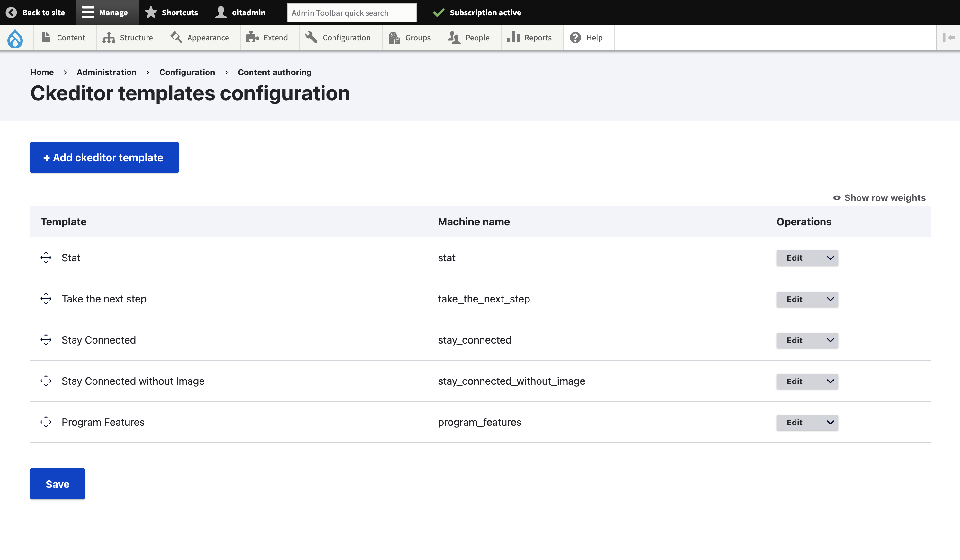
Task: Click drag handle beside Program Features
Action: pyautogui.click(x=46, y=422)
